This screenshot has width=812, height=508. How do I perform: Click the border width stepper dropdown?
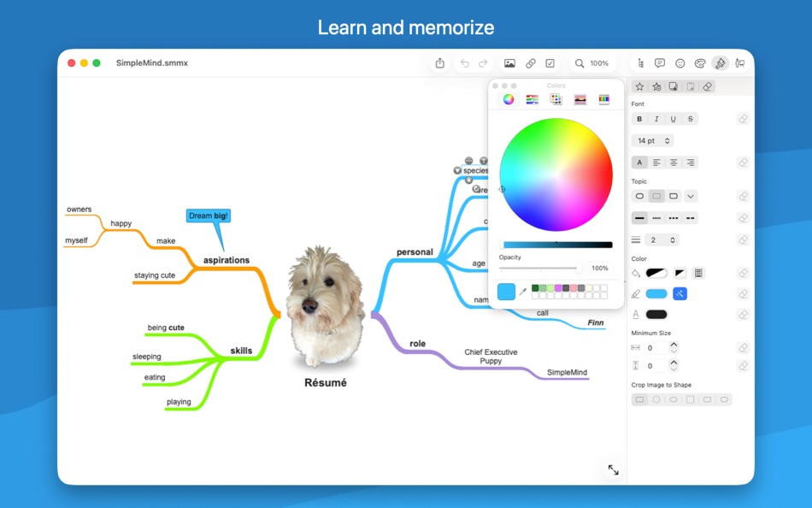click(x=674, y=239)
